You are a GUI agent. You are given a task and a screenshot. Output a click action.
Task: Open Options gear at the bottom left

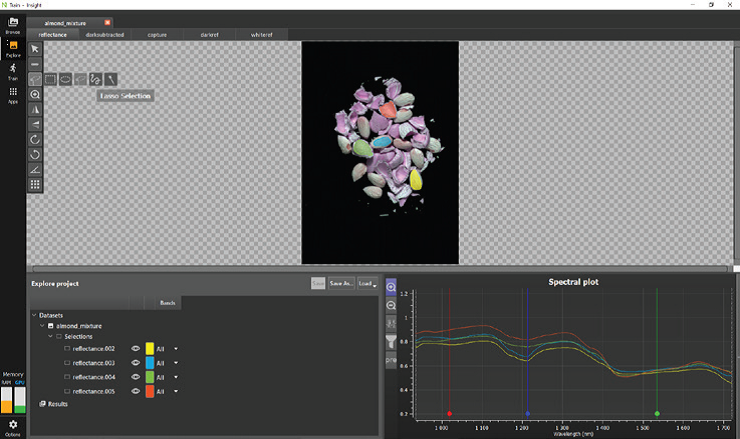click(13, 425)
